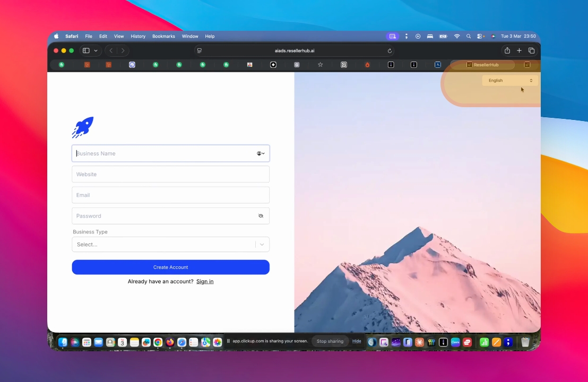Focus the Business Name input field
588x382 pixels.
point(171,153)
